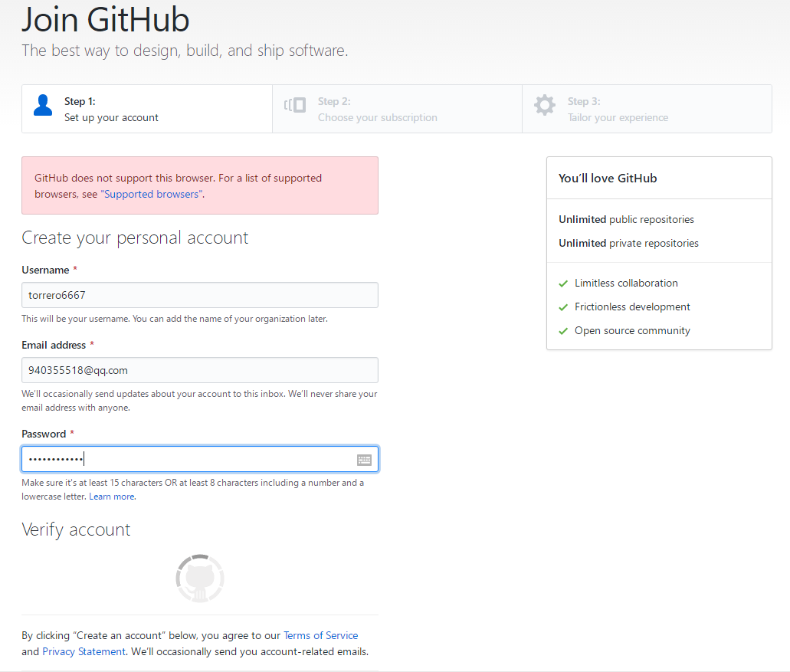Click the You'll love GitHub heading
This screenshot has height=672, width=790.
pyautogui.click(x=608, y=178)
